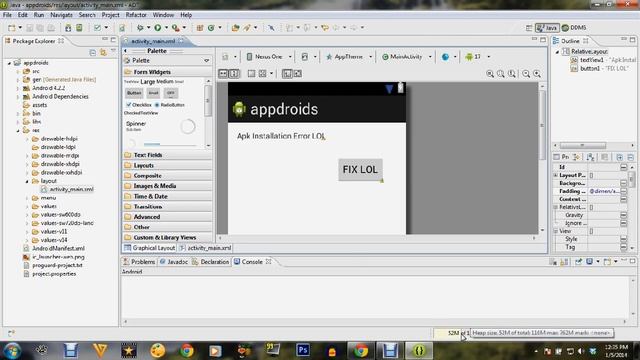Screen dimensions: 640x360
Task: Switch to the DDMS perspective
Action: [x=574, y=27]
